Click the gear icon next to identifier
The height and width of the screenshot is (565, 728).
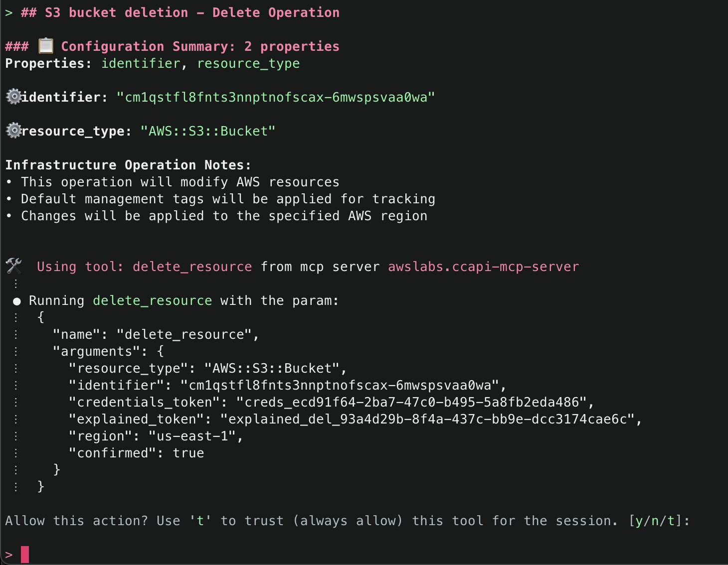(13, 97)
